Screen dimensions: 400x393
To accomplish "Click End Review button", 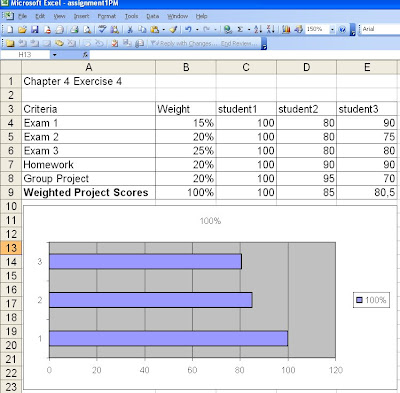I will pyautogui.click(x=239, y=43).
